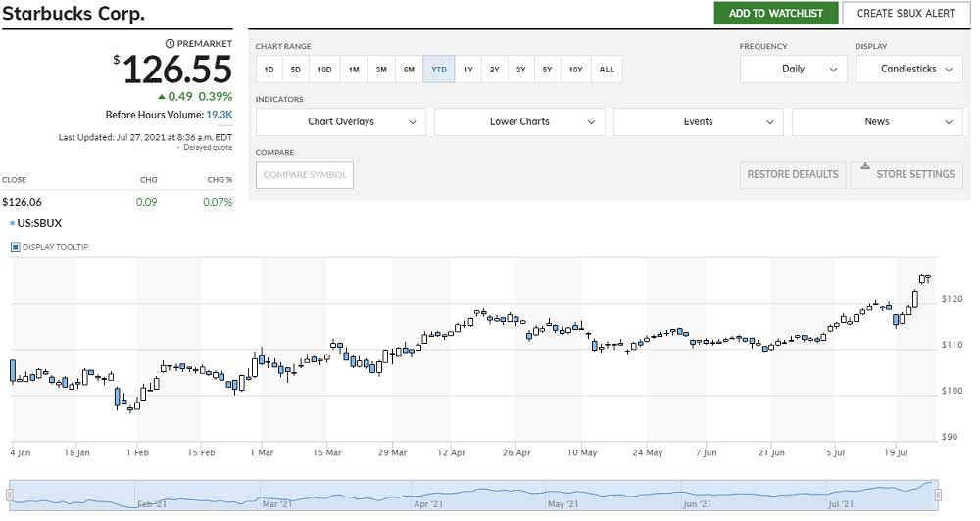Click the $126.06 close value
The height and width of the screenshot is (521, 980).
(22, 202)
